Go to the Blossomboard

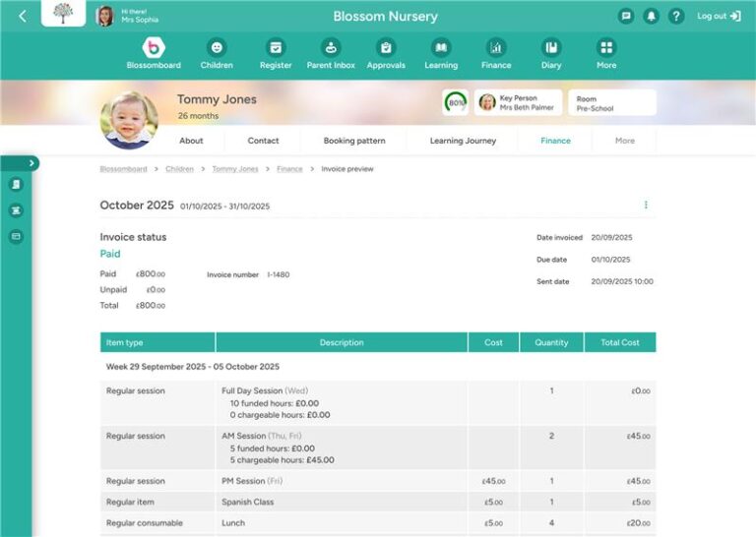pos(154,53)
